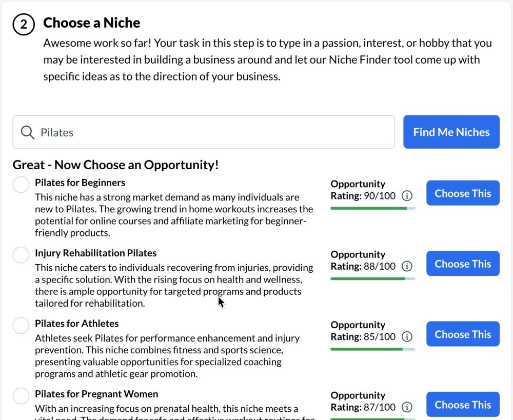
Task: Click progress bar under Pilates for Athletes rating
Action: [373, 349]
